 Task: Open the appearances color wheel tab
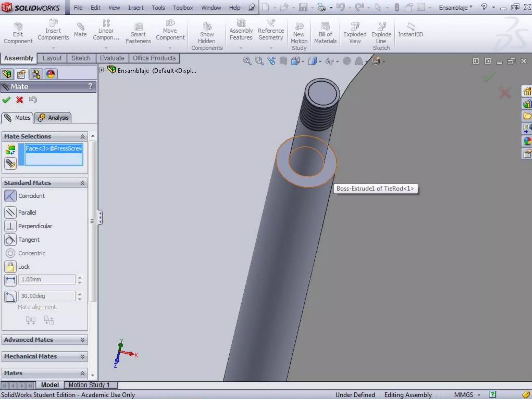point(50,74)
